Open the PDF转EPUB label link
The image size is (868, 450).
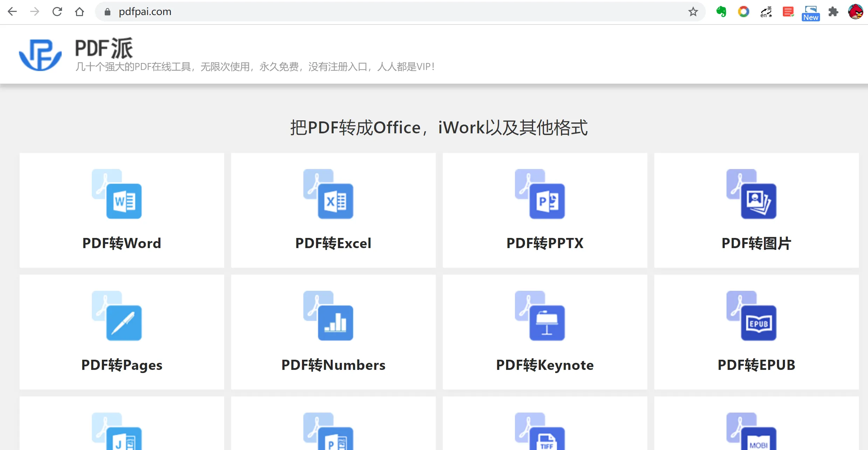pos(756,365)
